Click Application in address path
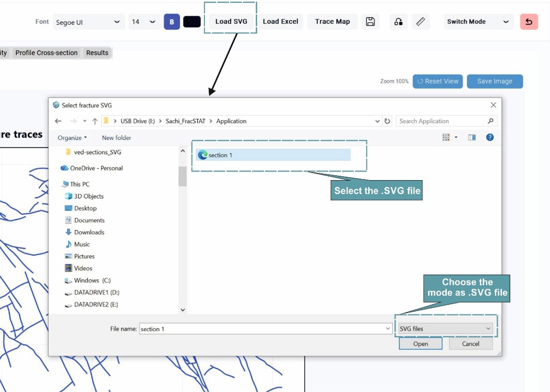The width and height of the screenshot is (550, 392). pyautogui.click(x=231, y=121)
